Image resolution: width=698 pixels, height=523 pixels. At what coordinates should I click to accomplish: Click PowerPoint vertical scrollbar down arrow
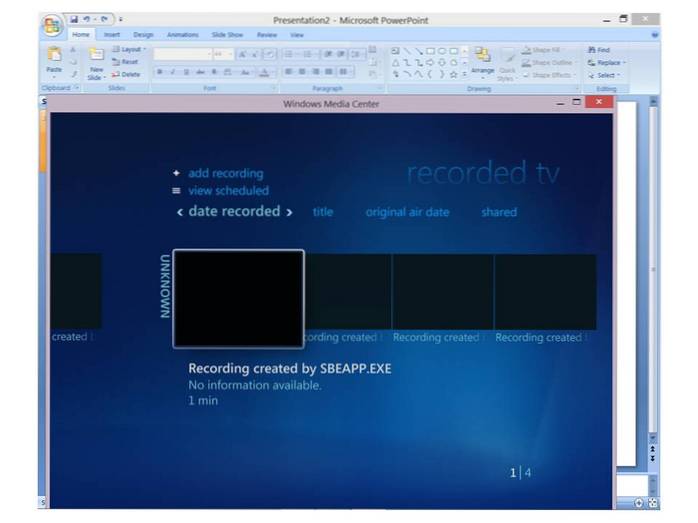(x=653, y=438)
